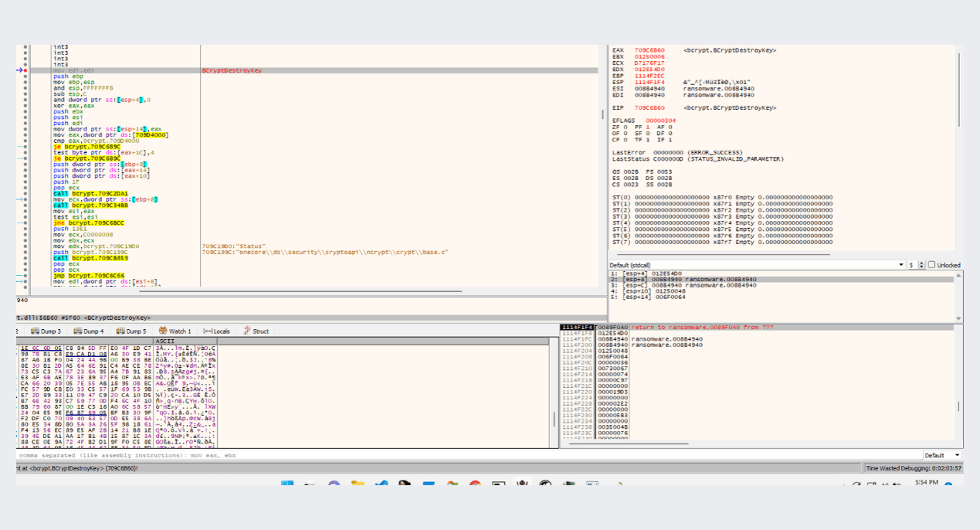Select the EAX register value 709C6B60
Viewport: 980px width, 530px height.
tap(649, 50)
